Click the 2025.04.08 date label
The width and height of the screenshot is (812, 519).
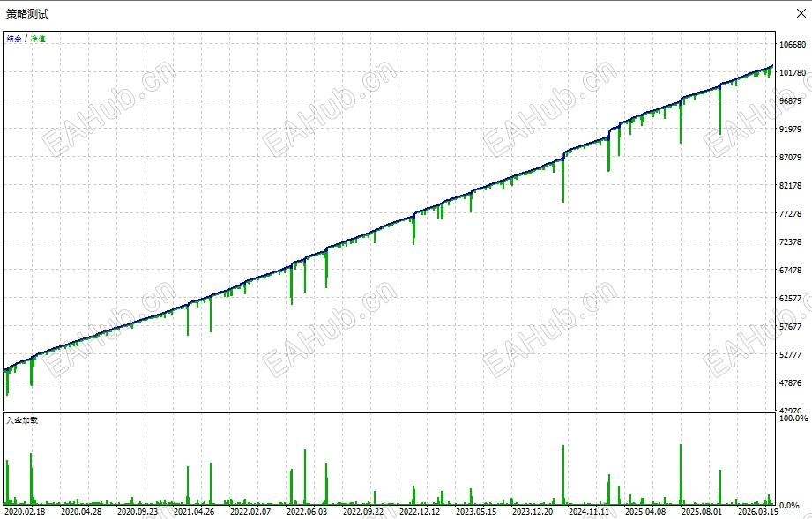coord(645,512)
